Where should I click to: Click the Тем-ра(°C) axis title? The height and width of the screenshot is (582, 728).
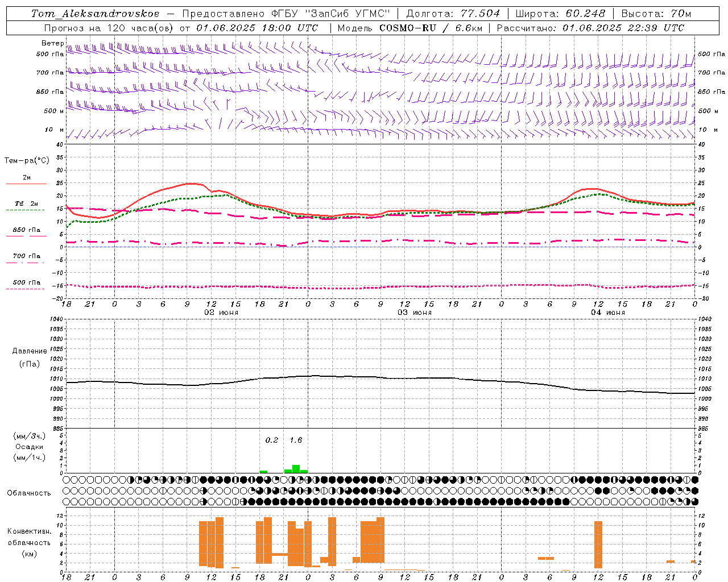pyautogui.click(x=27, y=160)
